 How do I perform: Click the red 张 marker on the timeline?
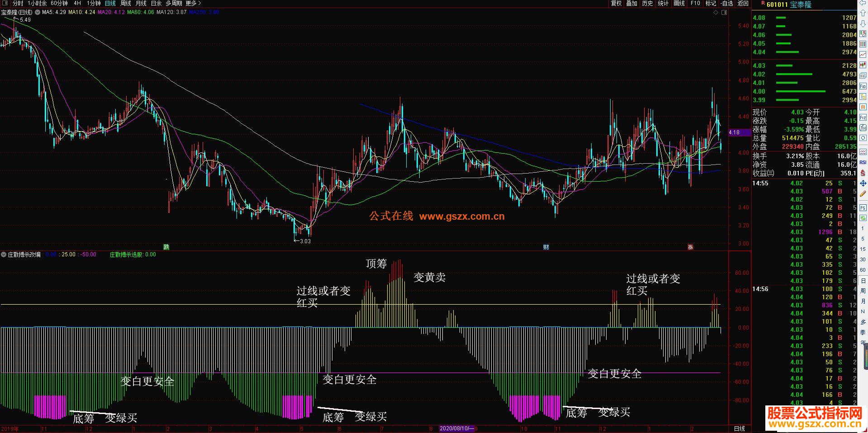point(690,247)
